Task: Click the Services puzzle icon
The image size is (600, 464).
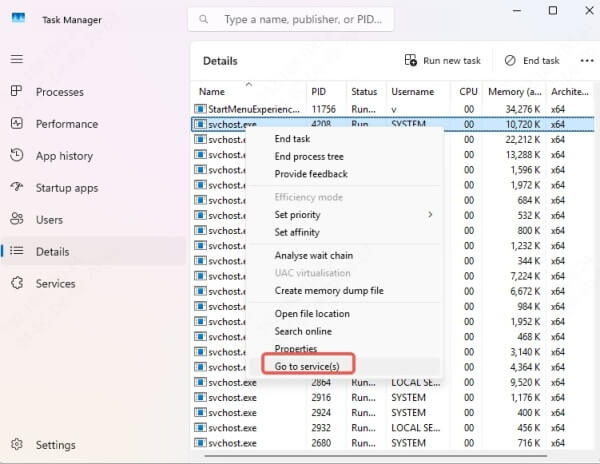Action: [x=16, y=283]
